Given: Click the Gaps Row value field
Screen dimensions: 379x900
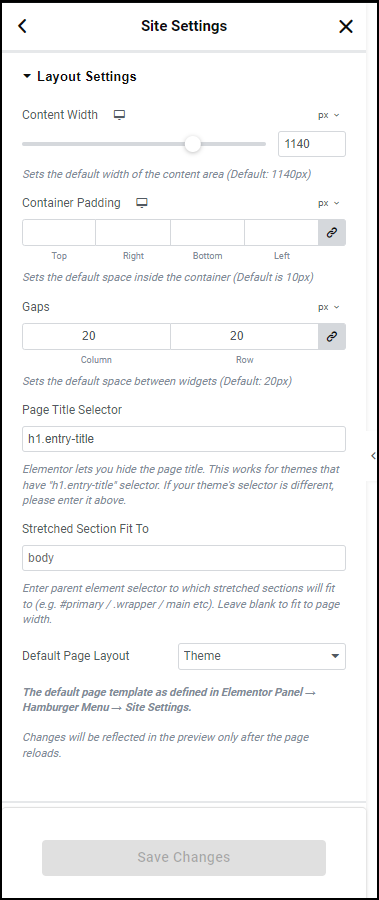Looking at the screenshot, I should 245,336.
